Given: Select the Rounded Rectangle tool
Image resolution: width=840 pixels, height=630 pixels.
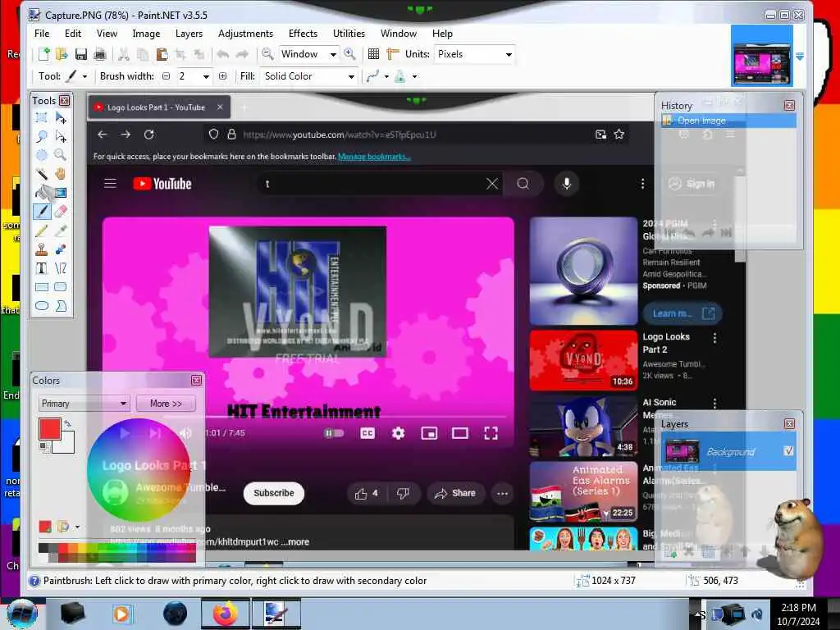Looking at the screenshot, I should (x=61, y=286).
